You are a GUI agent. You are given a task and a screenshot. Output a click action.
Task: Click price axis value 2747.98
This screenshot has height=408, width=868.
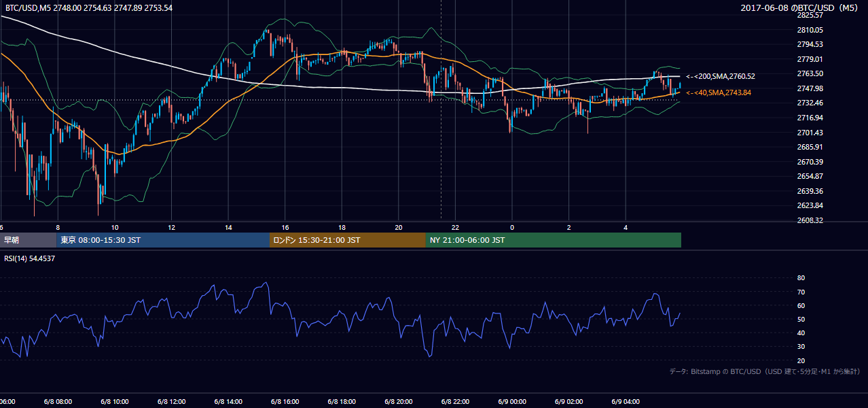810,88
